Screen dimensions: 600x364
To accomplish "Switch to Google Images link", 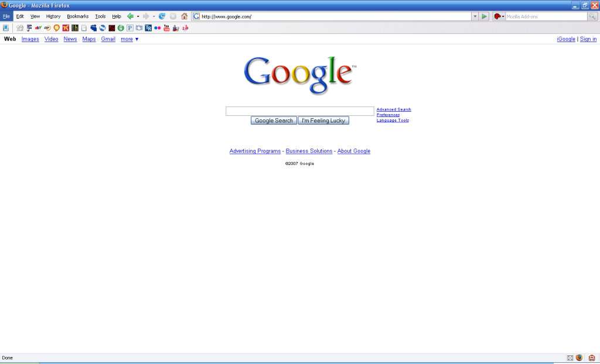I will click(30, 39).
